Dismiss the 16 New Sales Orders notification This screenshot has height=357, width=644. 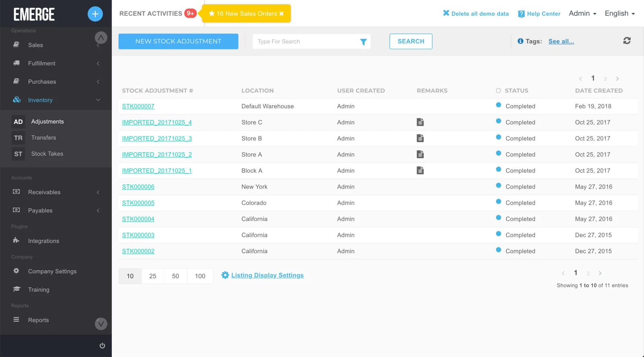pos(282,14)
